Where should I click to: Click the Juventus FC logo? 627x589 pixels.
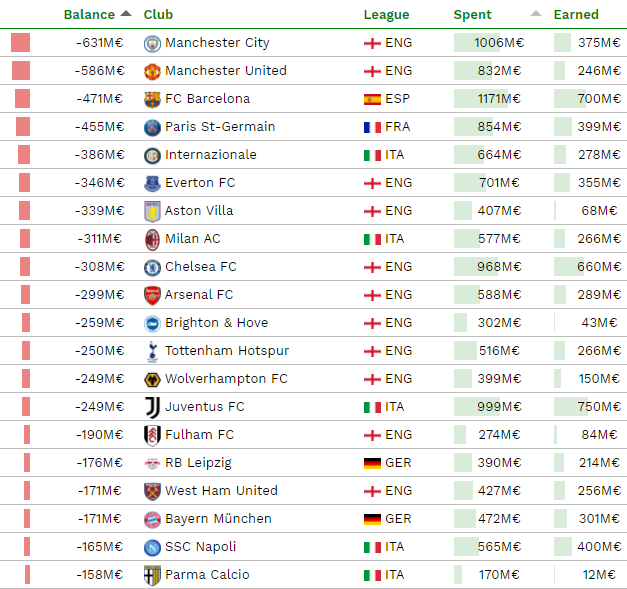point(152,407)
